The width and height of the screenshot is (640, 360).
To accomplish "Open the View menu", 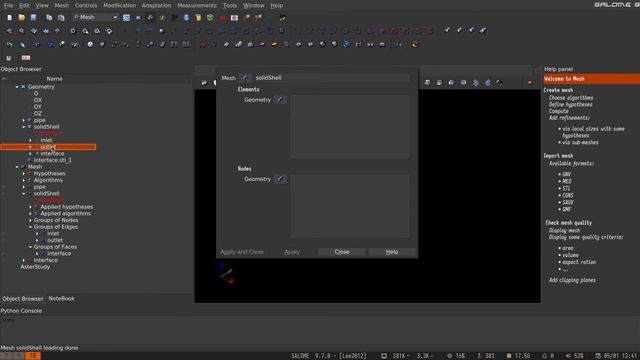I will pos(42,5).
